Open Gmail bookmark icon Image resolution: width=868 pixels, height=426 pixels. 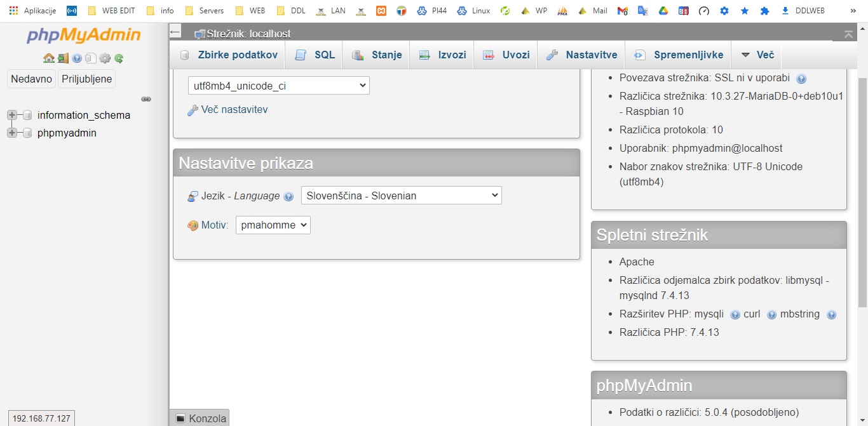(x=623, y=11)
